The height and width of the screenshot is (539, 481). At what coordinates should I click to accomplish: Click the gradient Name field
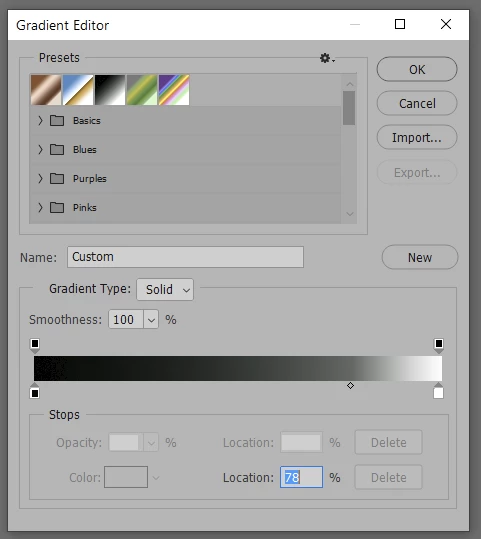(185, 257)
